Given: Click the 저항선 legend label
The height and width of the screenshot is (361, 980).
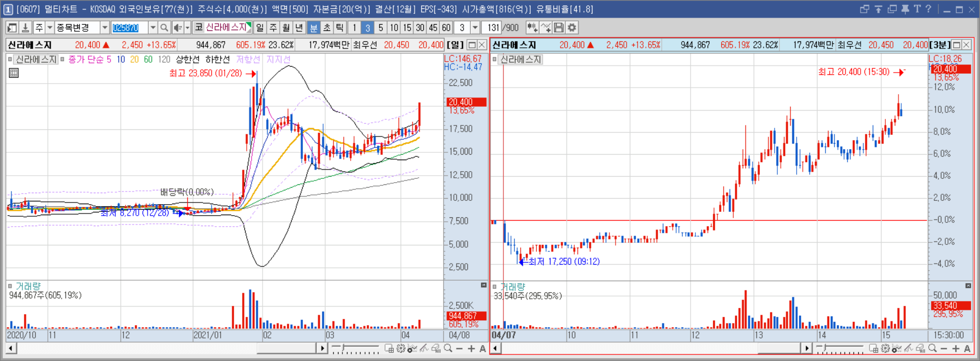Looking at the screenshot, I should pyautogui.click(x=248, y=59).
